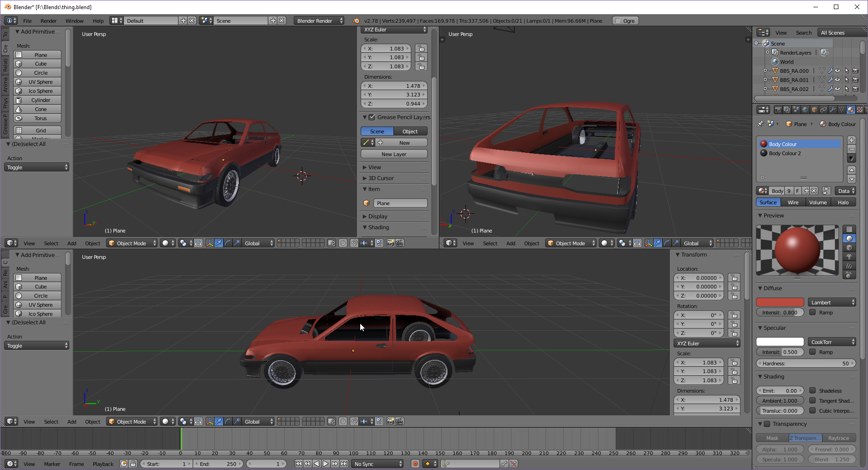The width and height of the screenshot is (868, 470).
Task: Expand the 3D Cursor panel
Action: [x=381, y=178]
